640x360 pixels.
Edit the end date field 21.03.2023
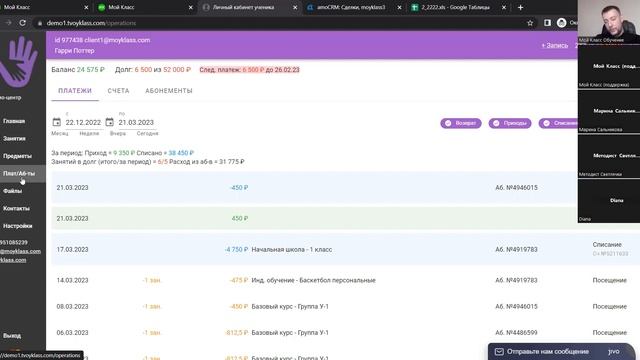[136, 122]
